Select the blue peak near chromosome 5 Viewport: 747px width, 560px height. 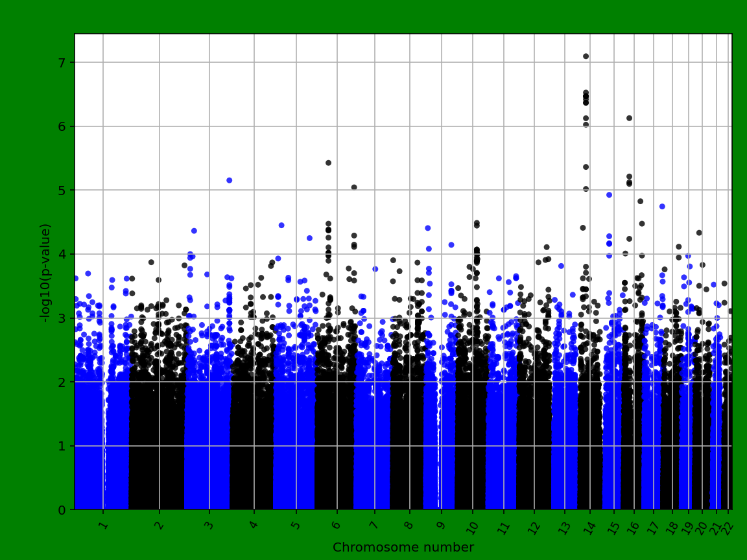282,224
